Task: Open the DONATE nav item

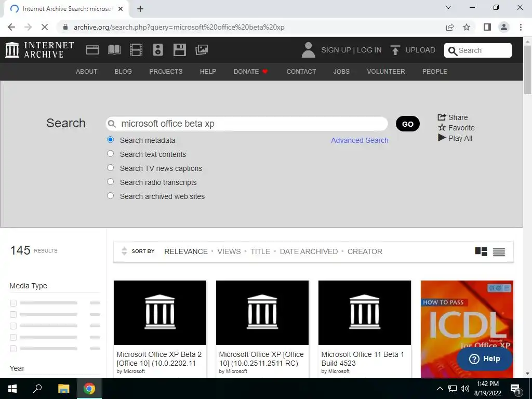Action: coord(251,72)
